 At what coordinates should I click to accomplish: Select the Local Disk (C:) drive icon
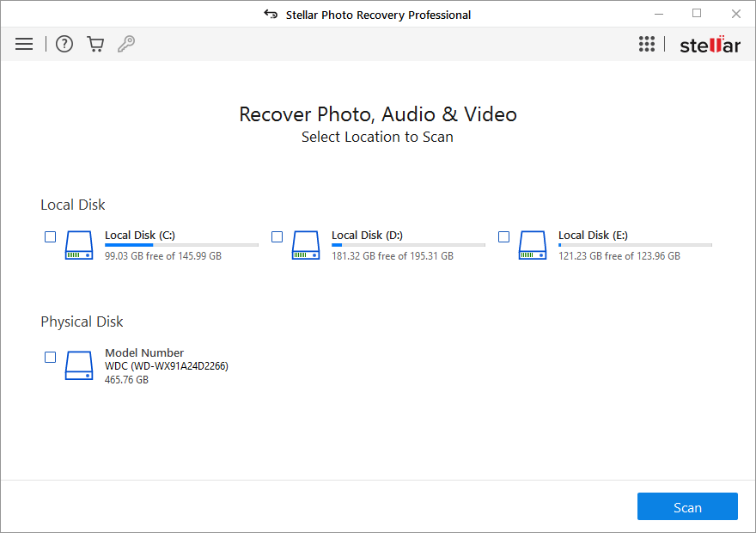[x=78, y=245]
